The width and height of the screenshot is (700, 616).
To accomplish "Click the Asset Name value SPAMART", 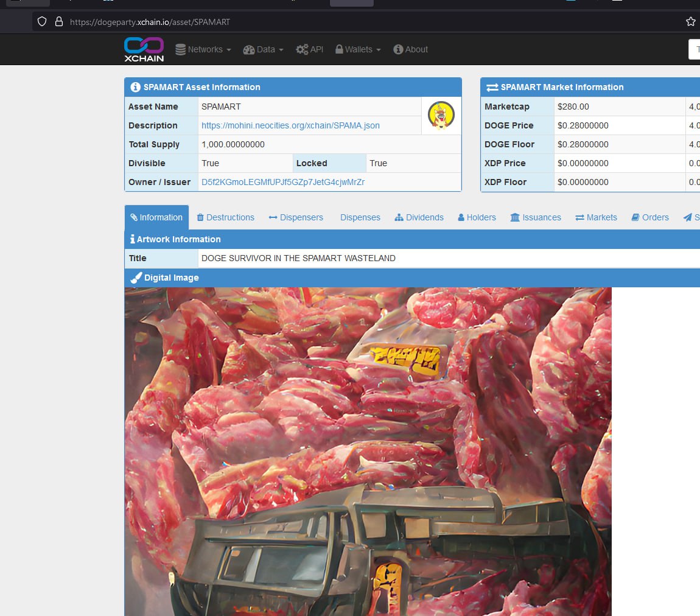I will click(x=221, y=107).
